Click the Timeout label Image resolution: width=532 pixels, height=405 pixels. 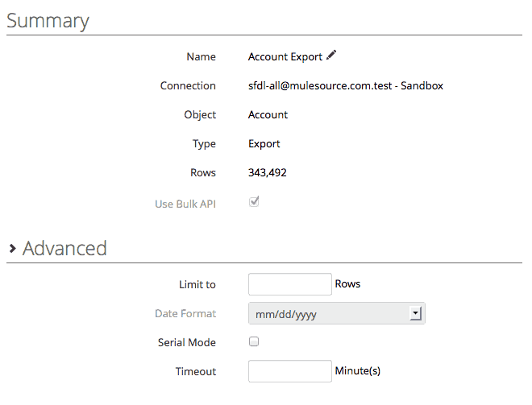[195, 371]
